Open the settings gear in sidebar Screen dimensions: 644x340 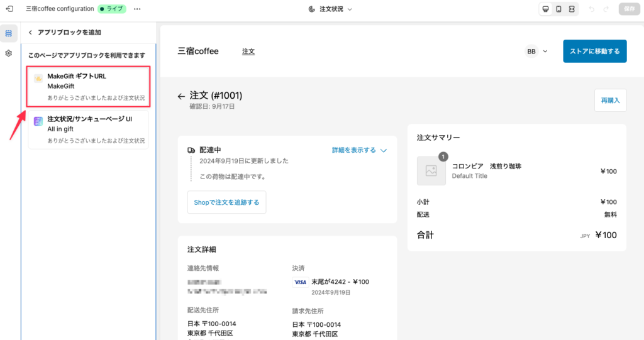[x=9, y=53]
